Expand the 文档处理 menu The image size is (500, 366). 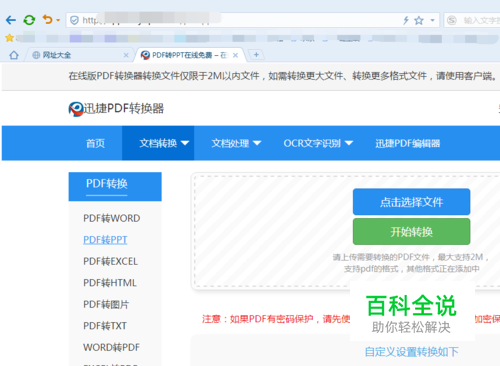(x=236, y=143)
